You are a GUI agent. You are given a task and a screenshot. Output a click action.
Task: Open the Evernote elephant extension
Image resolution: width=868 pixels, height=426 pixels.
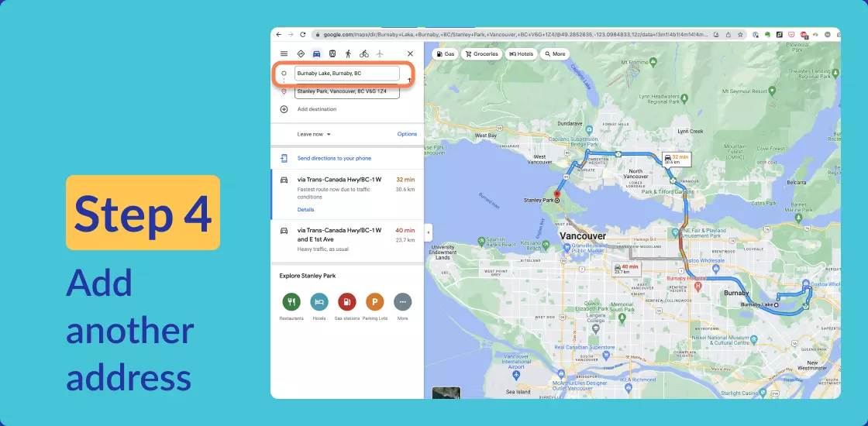point(768,34)
